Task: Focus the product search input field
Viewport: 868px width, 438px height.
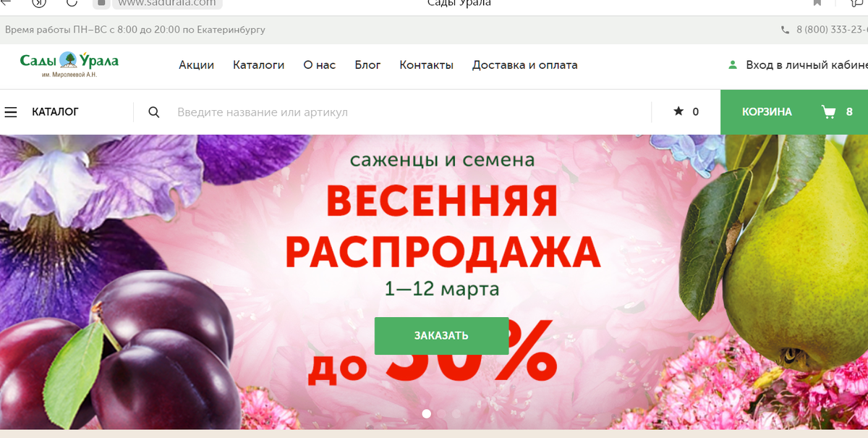Action: click(409, 112)
